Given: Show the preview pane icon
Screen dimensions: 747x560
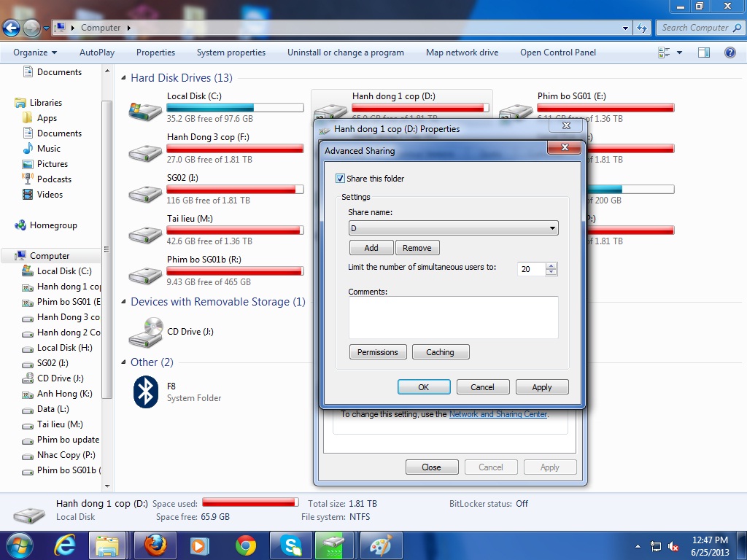Looking at the screenshot, I should pos(704,52).
